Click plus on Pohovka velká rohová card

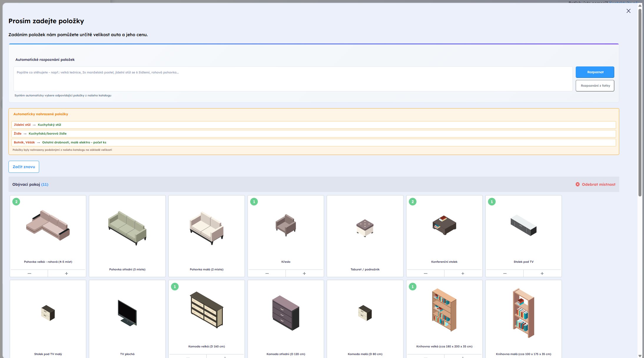pos(67,273)
